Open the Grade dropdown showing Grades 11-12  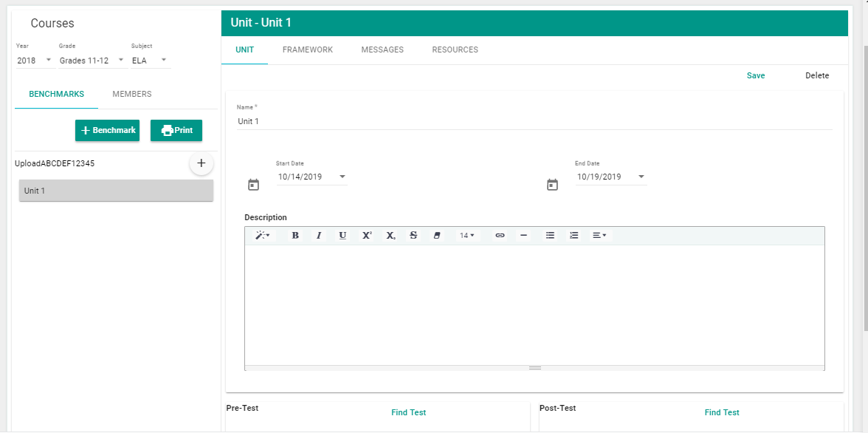pos(92,61)
